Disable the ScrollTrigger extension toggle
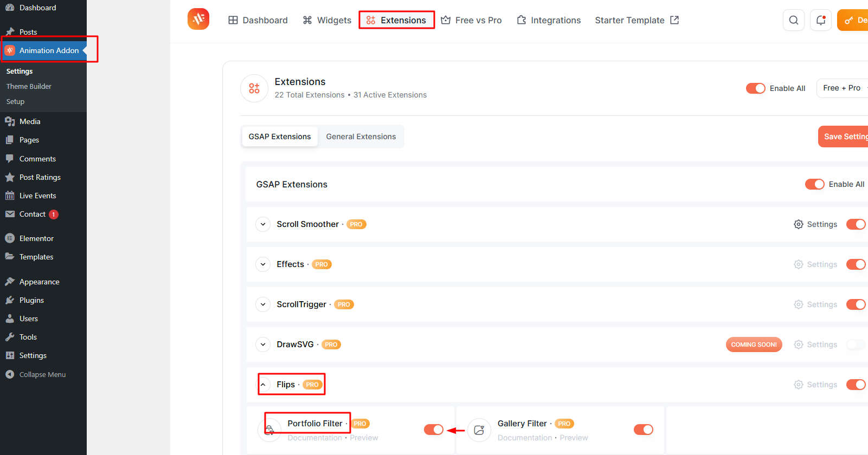Viewport: 868px width, 455px height. click(x=856, y=304)
